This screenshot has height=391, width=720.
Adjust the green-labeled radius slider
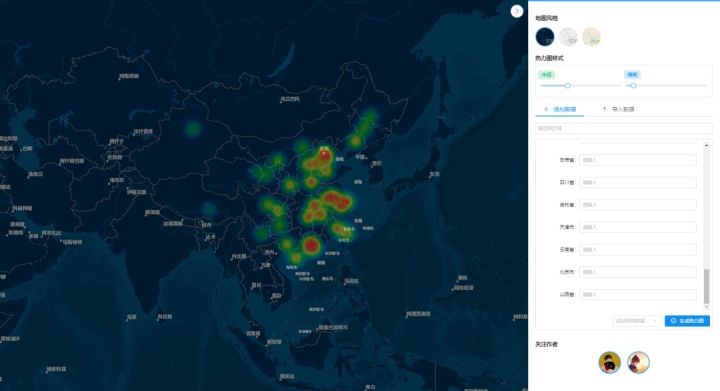(568, 85)
